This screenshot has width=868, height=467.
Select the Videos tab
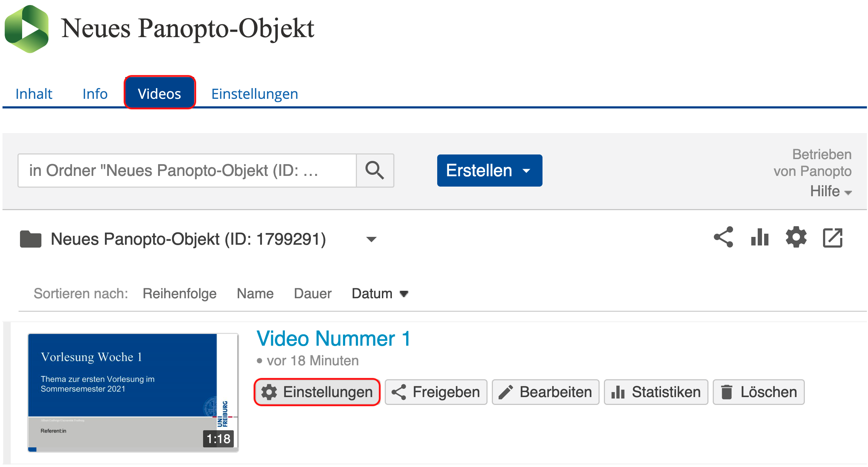(160, 93)
